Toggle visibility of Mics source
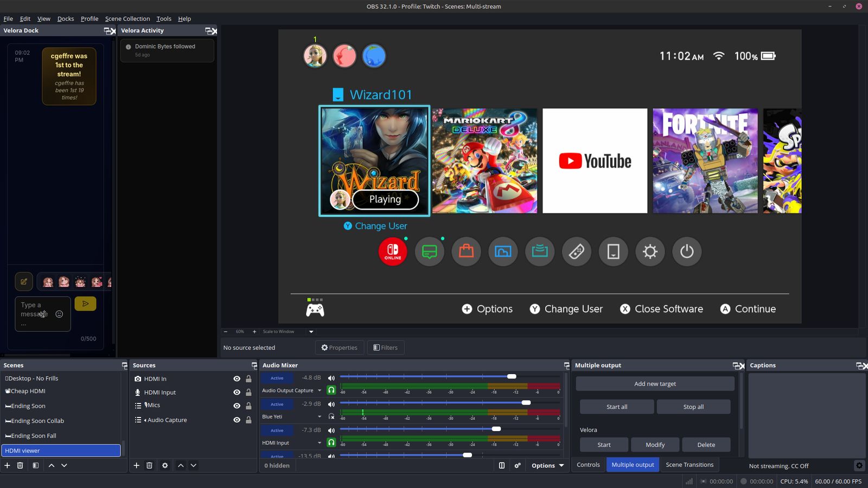Viewport: 868px width, 488px height. [x=237, y=406]
